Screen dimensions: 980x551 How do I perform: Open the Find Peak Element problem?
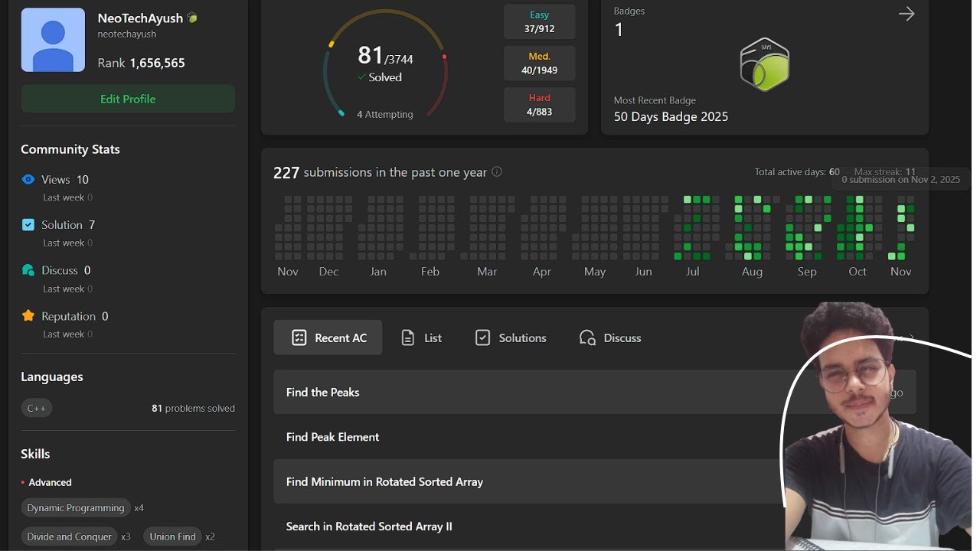595,437
